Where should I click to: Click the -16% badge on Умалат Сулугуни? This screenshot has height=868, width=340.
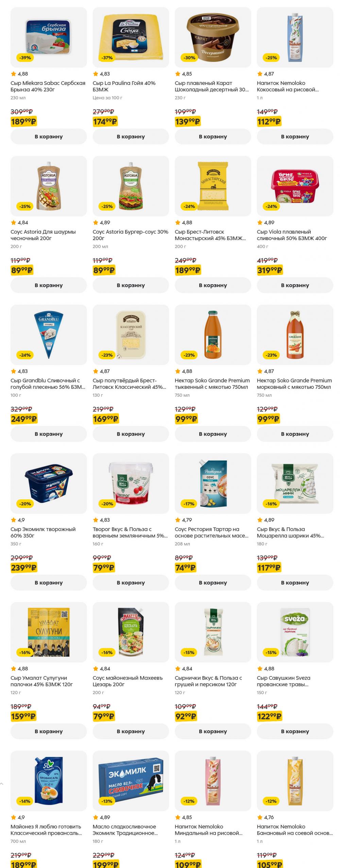[x=25, y=652]
